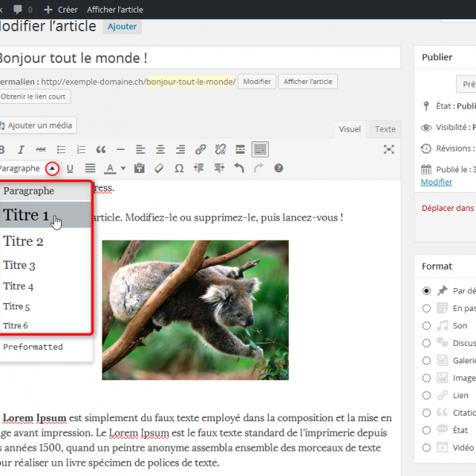Collapse the Paragraphe format dropdown arrow

52,168
